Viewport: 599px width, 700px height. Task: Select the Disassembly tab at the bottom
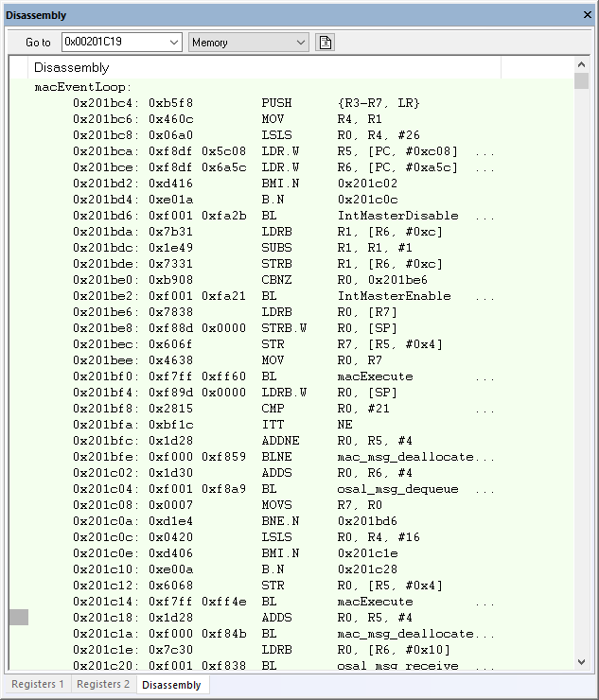(173, 685)
